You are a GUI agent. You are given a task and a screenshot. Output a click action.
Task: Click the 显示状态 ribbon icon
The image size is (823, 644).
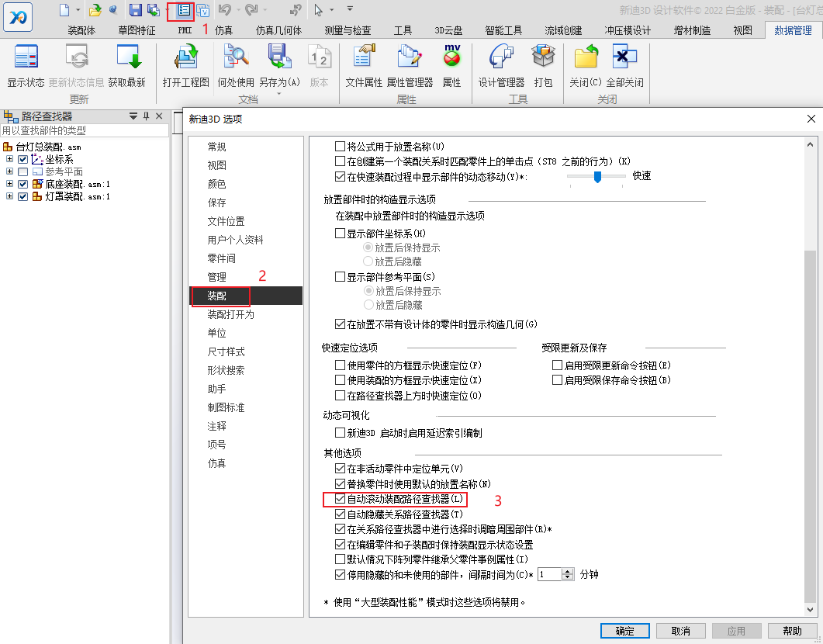click(x=26, y=57)
